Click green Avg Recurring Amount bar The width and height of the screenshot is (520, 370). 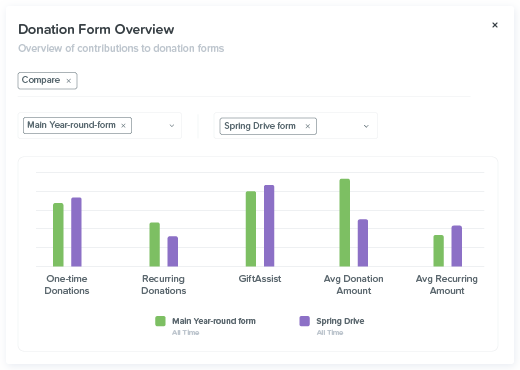(439, 251)
